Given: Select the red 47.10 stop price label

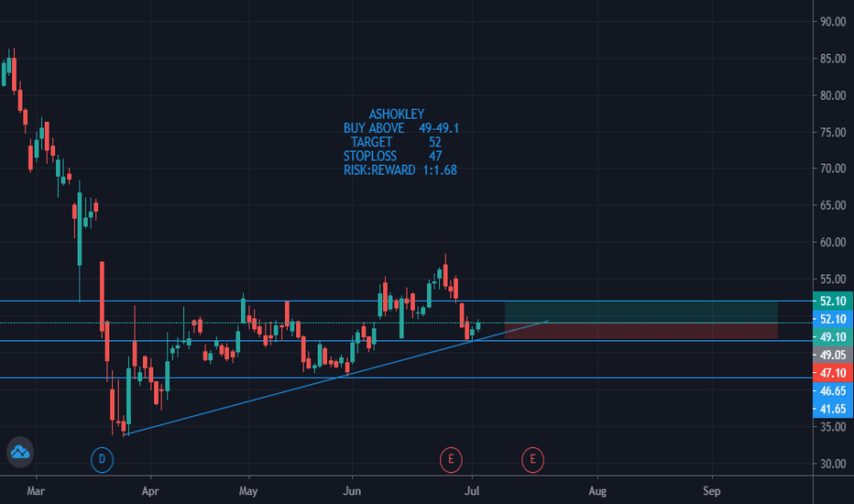Looking at the screenshot, I should tap(833, 373).
